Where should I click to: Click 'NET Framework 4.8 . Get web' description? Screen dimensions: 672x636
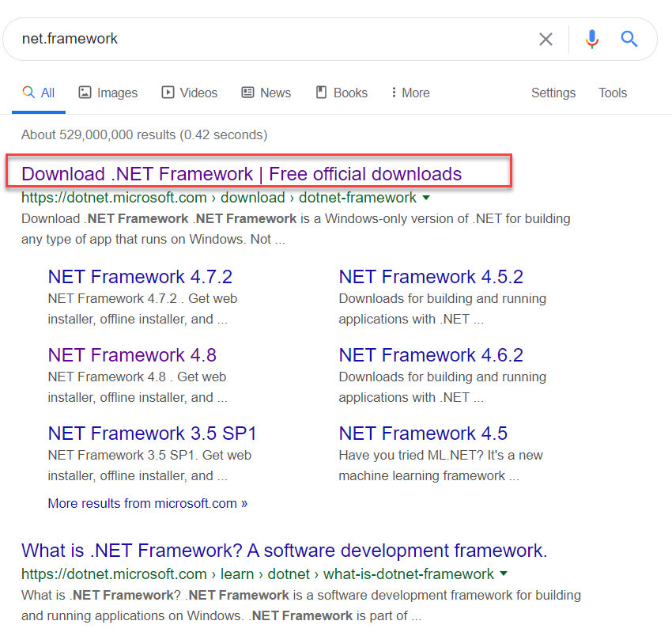[x=137, y=388]
